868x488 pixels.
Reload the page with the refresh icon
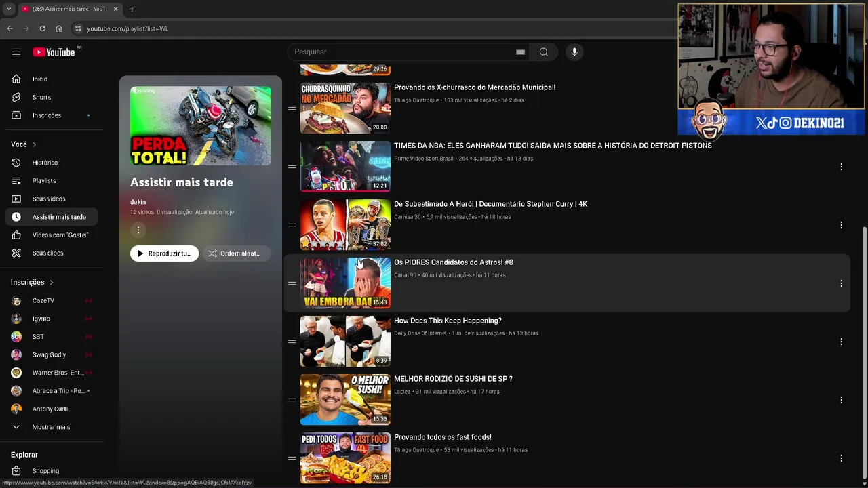(x=42, y=28)
